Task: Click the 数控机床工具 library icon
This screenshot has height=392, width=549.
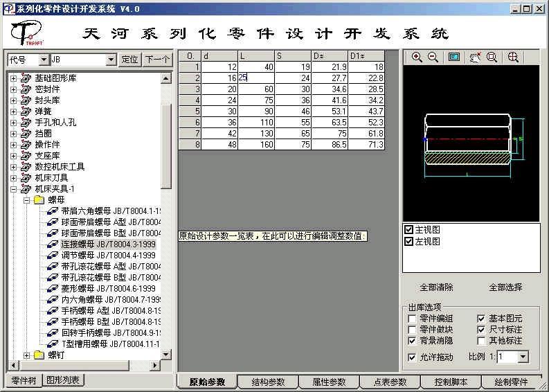Action: point(26,167)
